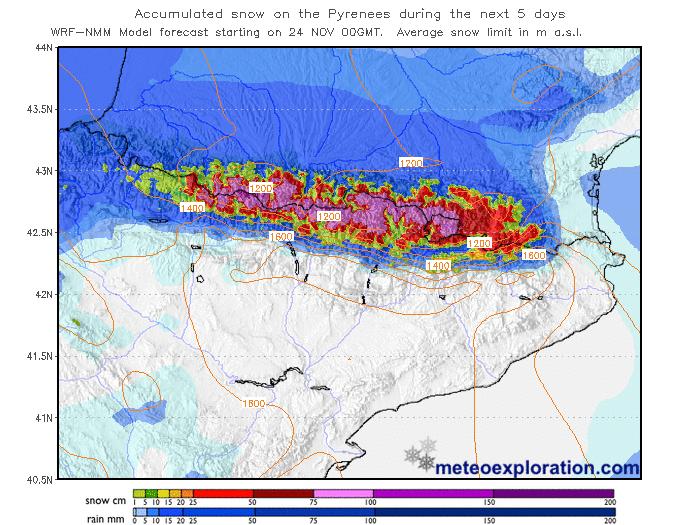Select the 43N latitude axis label
700x525 pixels.
click(x=43, y=171)
